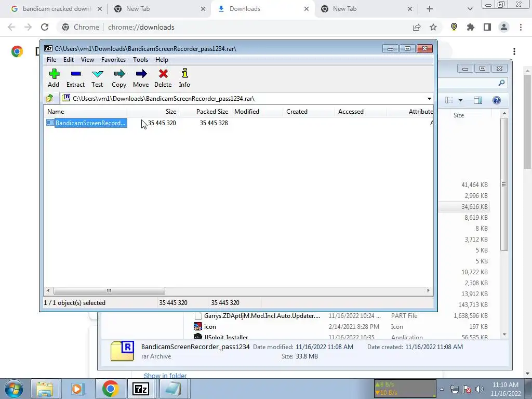Click the Explorer search magnifier icon
This screenshot has width=532, height=399.
[x=501, y=83]
